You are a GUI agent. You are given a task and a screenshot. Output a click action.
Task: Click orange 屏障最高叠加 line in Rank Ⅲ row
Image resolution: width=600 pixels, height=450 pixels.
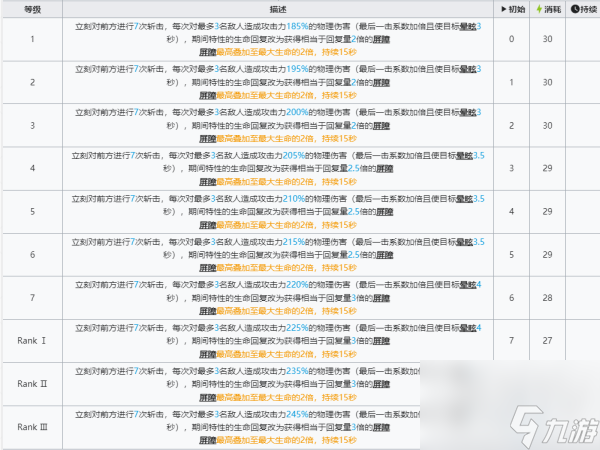click(x=278, y=440)
